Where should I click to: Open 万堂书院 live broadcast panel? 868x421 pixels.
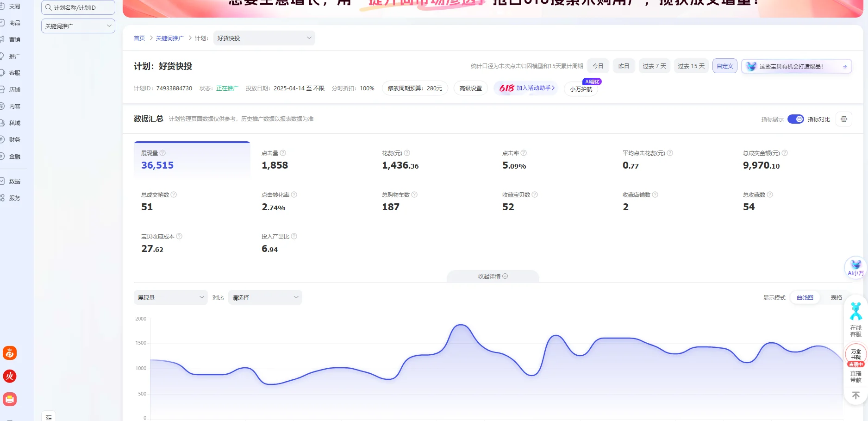[x=855, y=354]
